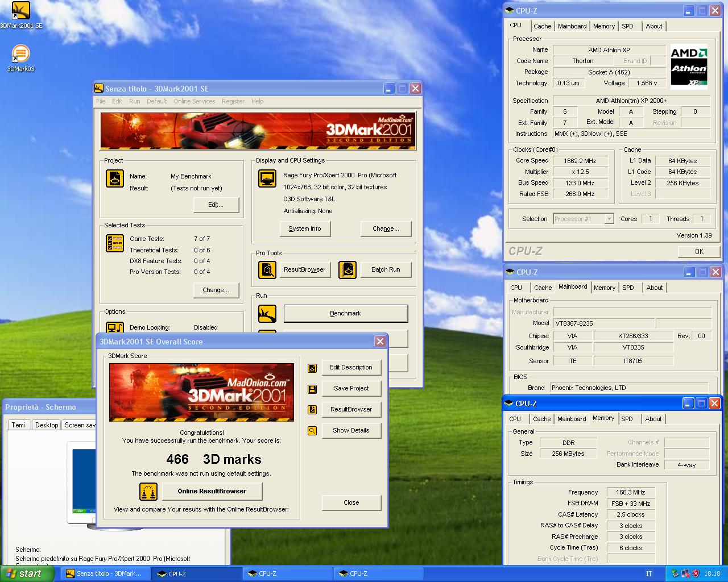Switch to the first CPU-Z taskbar item
The width and height of the screenshot is (728, 582).
(x=196, y=573)
